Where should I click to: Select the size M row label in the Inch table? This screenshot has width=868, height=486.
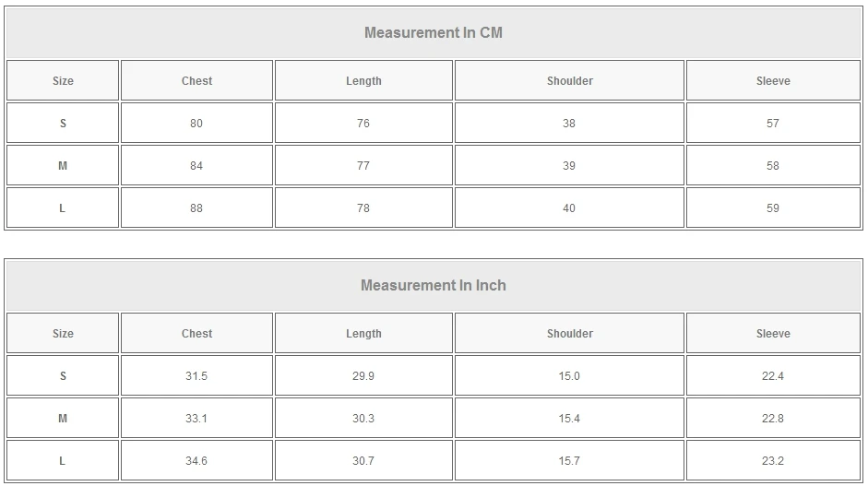tap(63, 419)
